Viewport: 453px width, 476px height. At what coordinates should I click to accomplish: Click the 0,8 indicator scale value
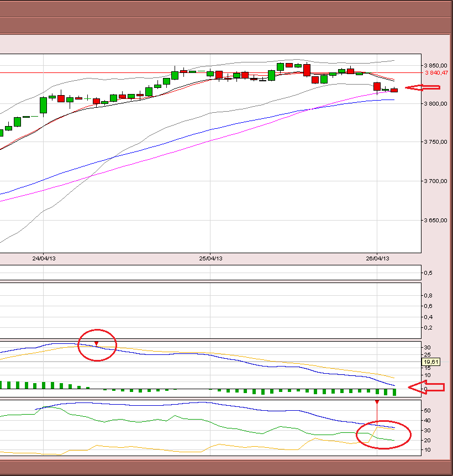click(x=428, y=295)
